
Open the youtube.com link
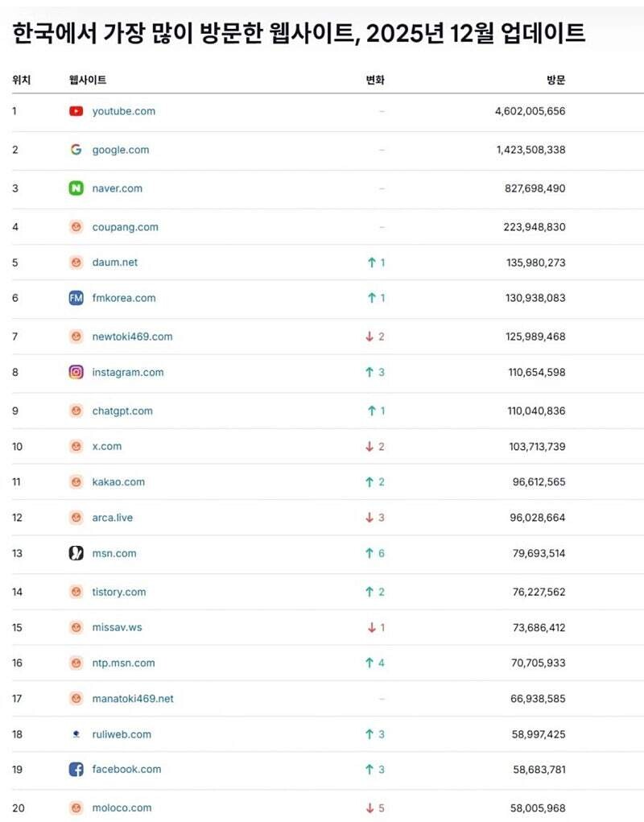123,111
